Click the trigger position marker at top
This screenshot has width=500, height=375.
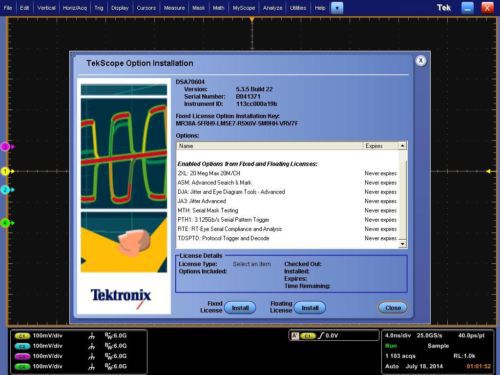pos(252,20)
